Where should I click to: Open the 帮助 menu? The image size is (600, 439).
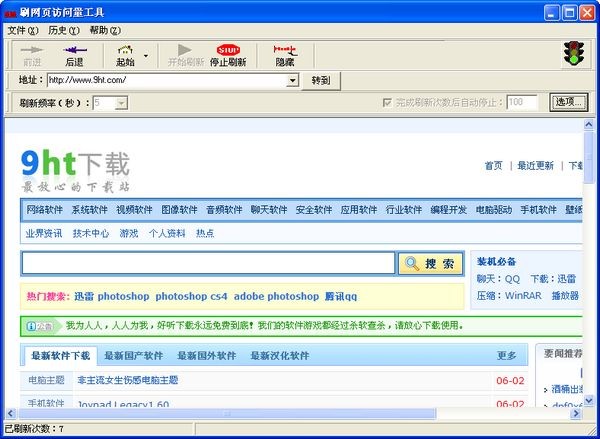tap(105, 30)
